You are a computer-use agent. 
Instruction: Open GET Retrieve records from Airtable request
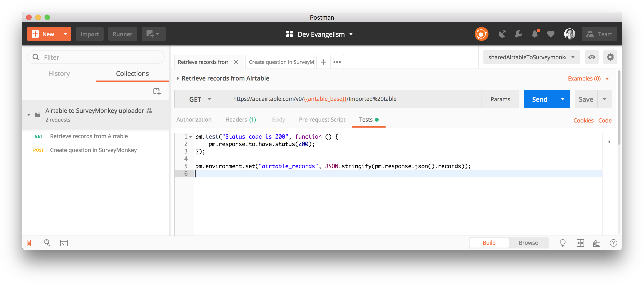click(x=96, y=136)
